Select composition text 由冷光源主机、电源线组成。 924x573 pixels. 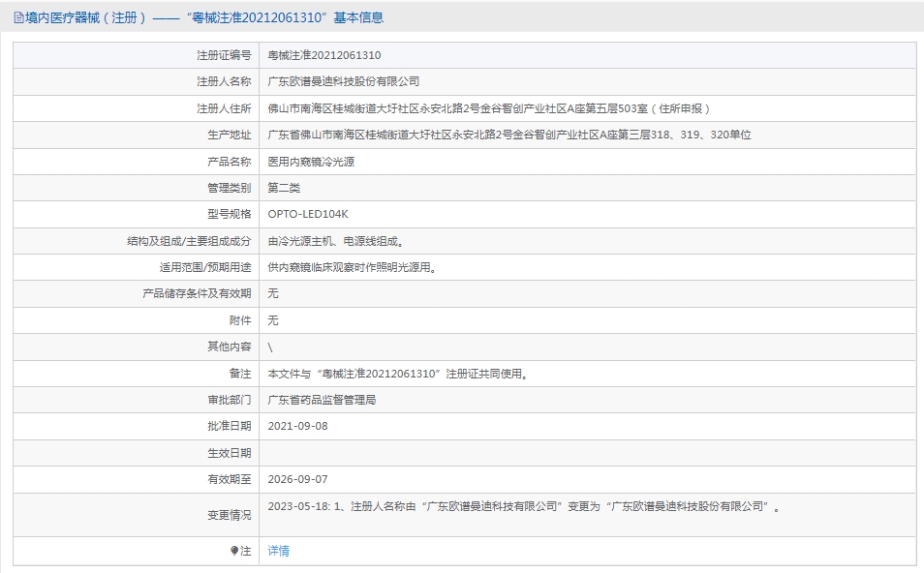(x=336, y=241)
